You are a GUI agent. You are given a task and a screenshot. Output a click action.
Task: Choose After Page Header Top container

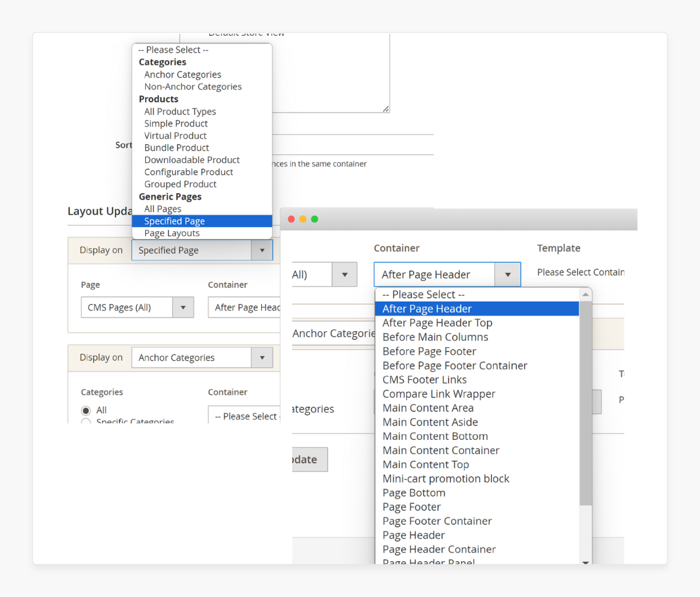[x=477, y=323]
